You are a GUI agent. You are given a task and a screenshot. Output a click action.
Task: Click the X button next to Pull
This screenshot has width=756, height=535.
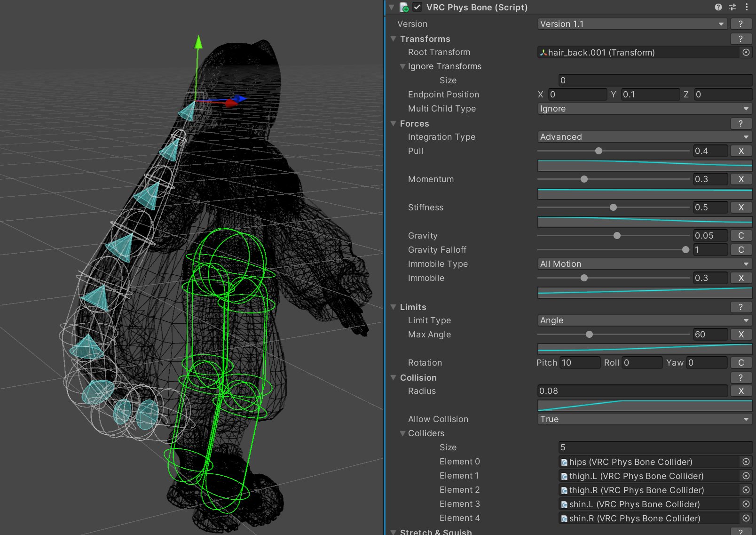(x=741, y=151)
